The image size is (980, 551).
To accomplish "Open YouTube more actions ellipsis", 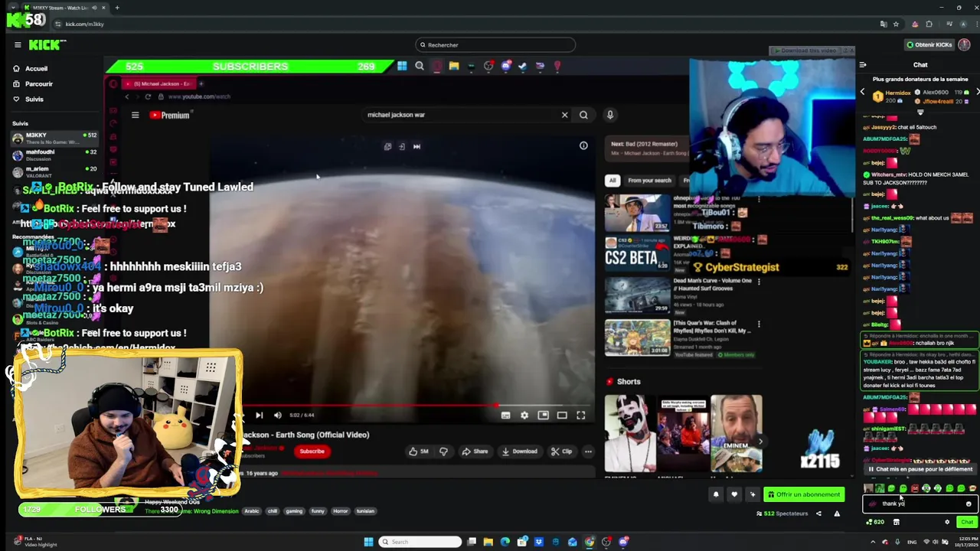I will pos(588,452).
